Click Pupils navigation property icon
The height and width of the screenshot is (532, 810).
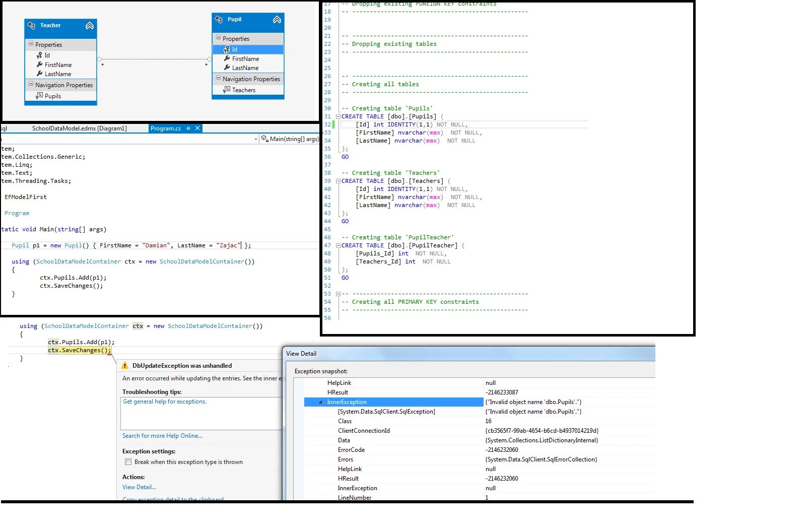point(39,96)
